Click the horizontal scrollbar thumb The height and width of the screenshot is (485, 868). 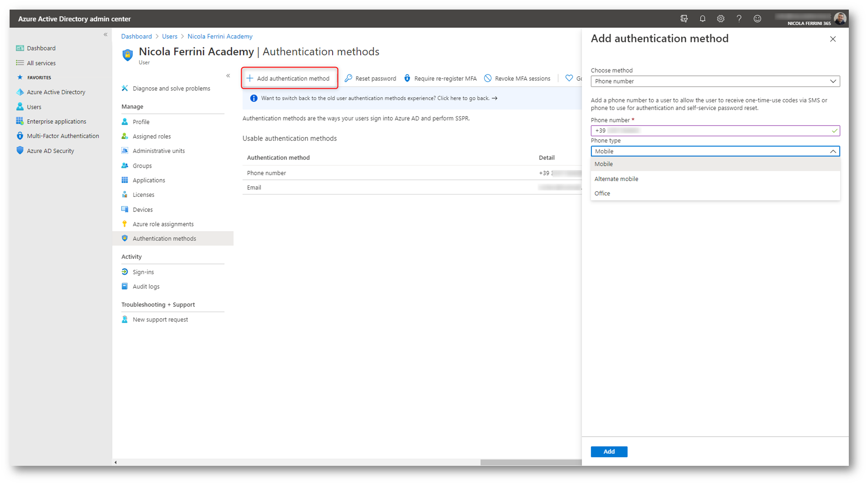[531, 462]
